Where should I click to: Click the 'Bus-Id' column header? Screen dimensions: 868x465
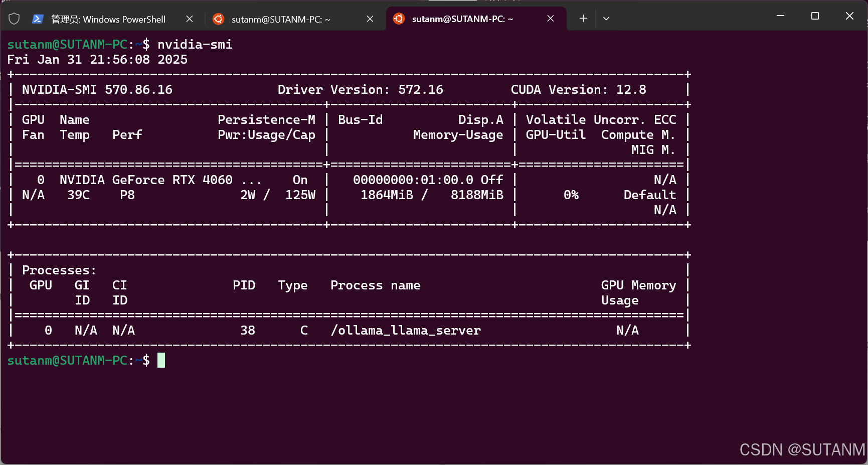[361, 120]
